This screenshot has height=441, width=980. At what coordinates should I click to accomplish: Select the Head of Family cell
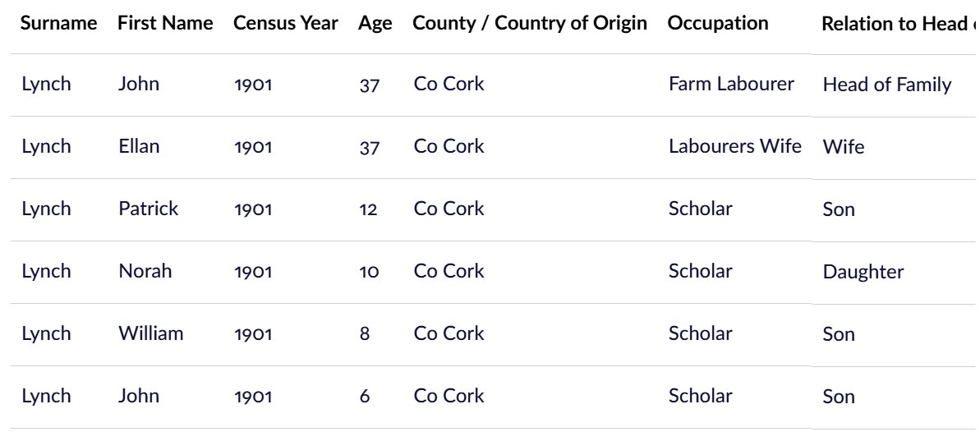point(887,85)
